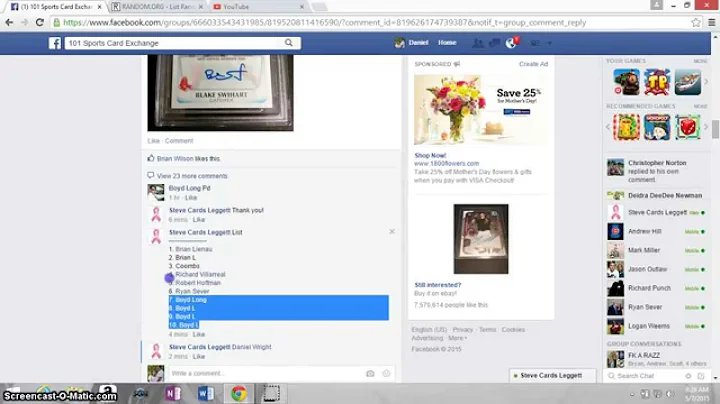
Task: Open the friend requests icon
Action: tap(478, 43)
